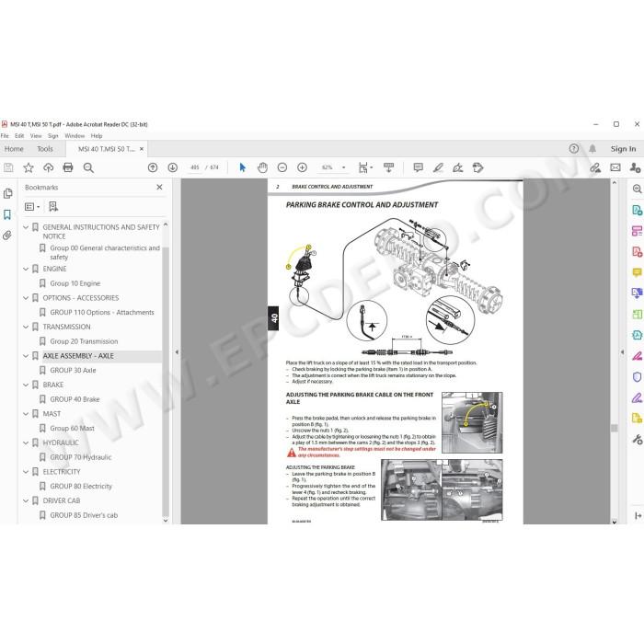Screen dimensions: 644x644
Task: Open bookmark Group 20 Transmission
Action: point(84,341)
